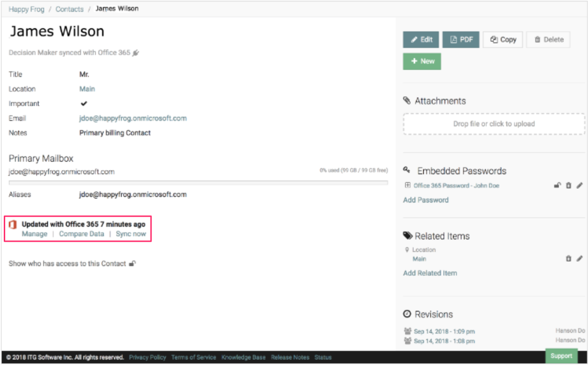Image resolution: width=588 pixels, height=365 pixels.
Task: Click the Office 365 logo icon
Action: click(x=13, y=224)
